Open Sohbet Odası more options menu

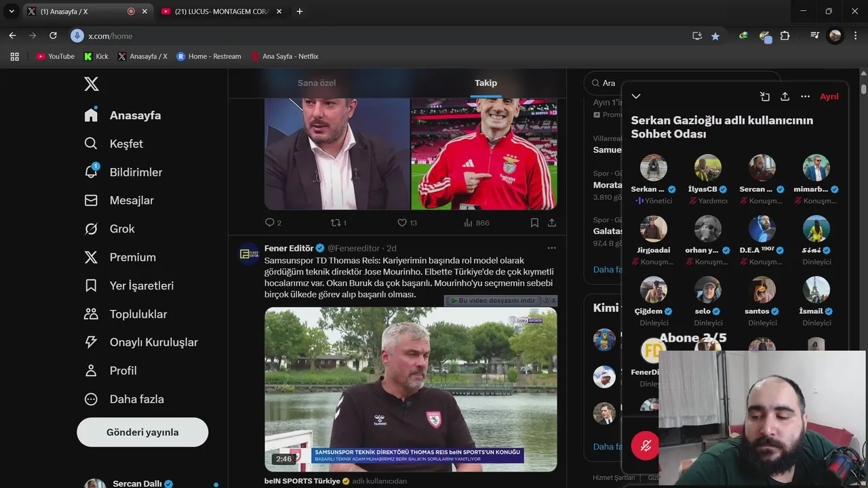(805, 96)
